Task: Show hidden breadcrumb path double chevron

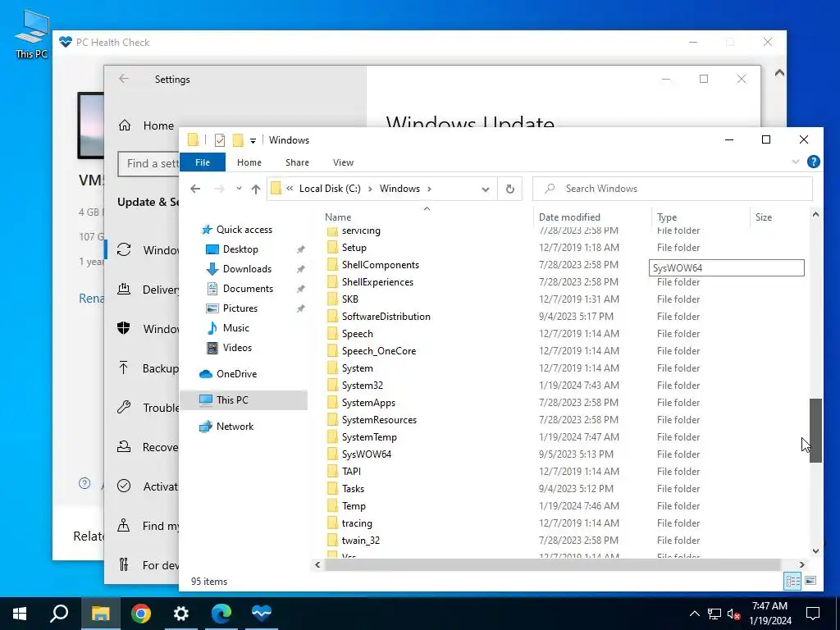Action: 290,189
